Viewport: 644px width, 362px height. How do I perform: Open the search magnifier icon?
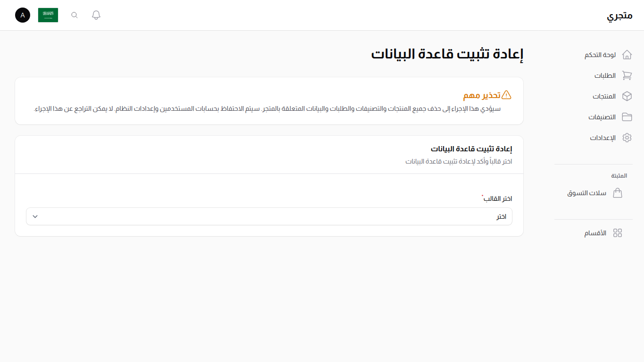[x=74, y=15]
